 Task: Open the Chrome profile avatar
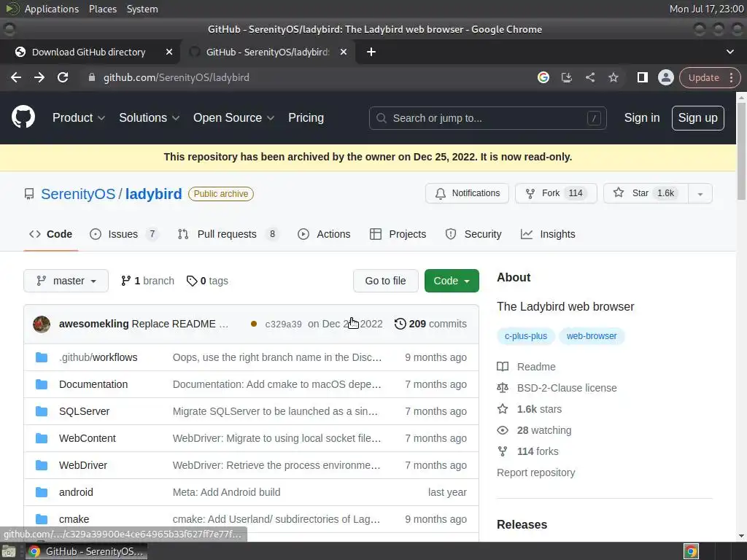tap(665, 77)
